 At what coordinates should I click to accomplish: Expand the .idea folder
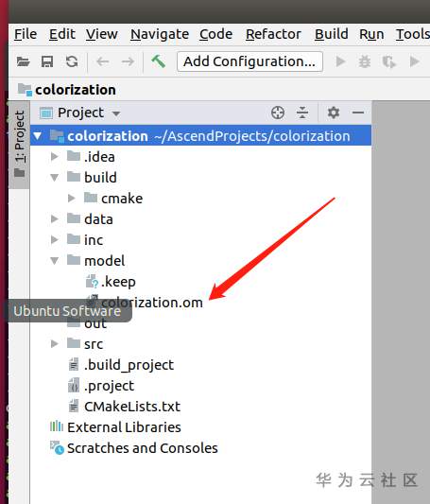pos(54,157)
